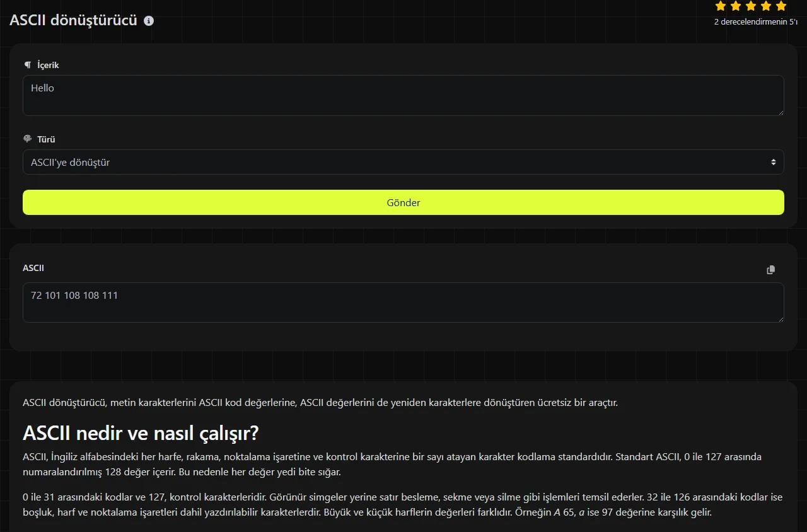Open the Türü dropdown showing ASCII'ye dönüştür
This screenshot has width=807, height=532.
click(403, 162)
